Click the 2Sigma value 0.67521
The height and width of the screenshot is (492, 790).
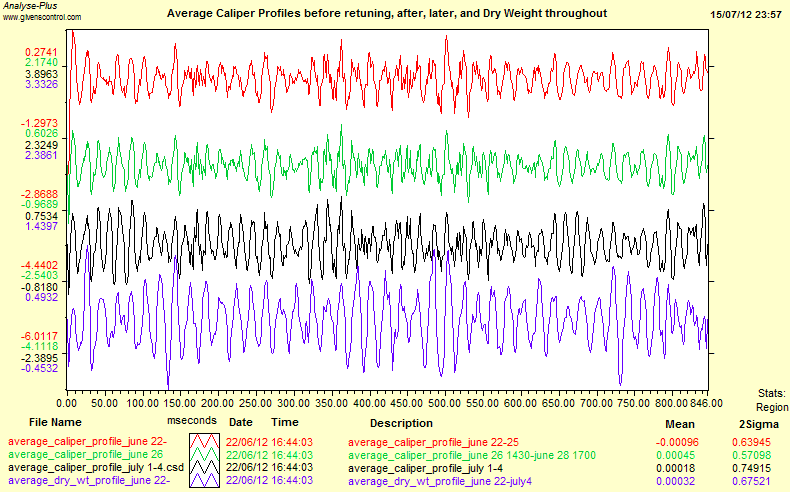pos(751,482)
